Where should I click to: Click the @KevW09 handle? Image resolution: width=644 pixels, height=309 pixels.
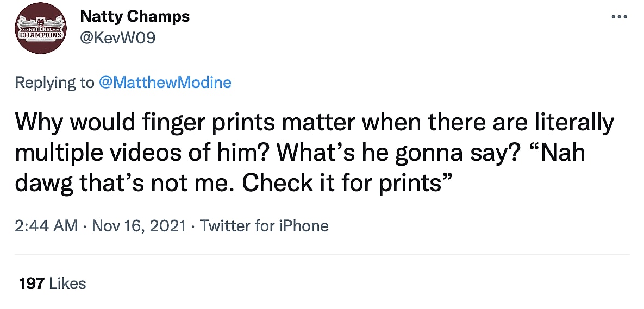pos(117,39)
